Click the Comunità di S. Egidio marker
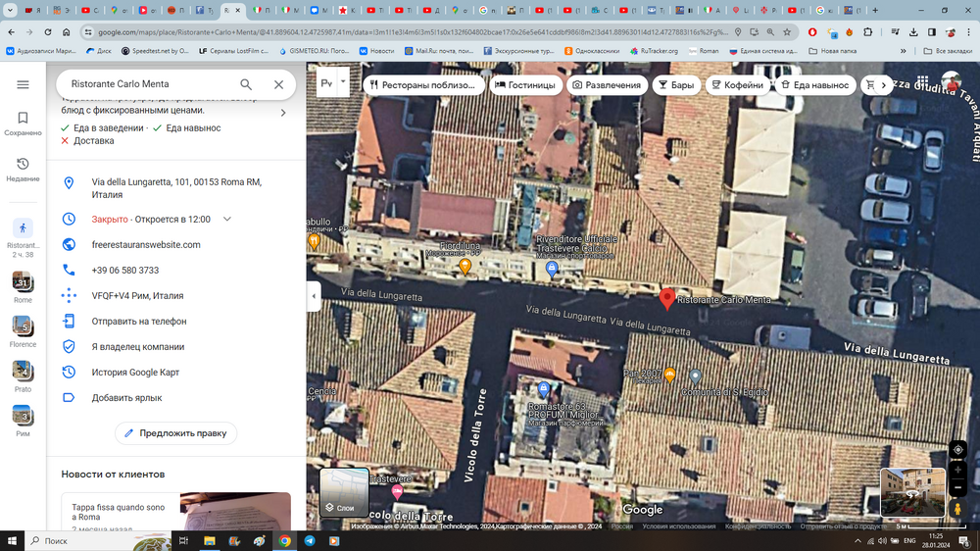 click(x=695, y=376)
